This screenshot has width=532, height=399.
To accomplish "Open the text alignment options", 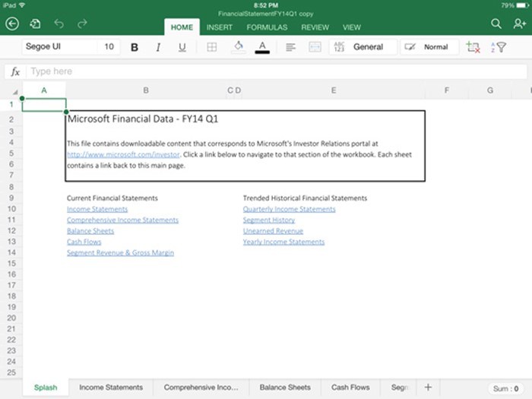I will pos(290,47).
